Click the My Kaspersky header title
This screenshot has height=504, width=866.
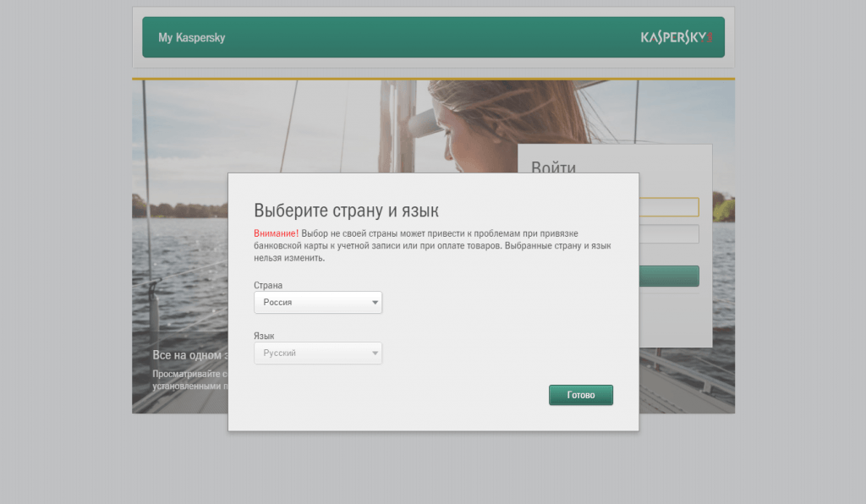coord(191,38)
